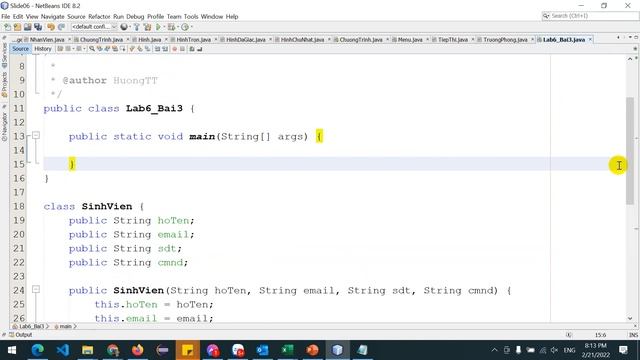This screenshot has width=640, height=360.
Task: Redo using the toolbar arrow icon
Action: point(61,27)
